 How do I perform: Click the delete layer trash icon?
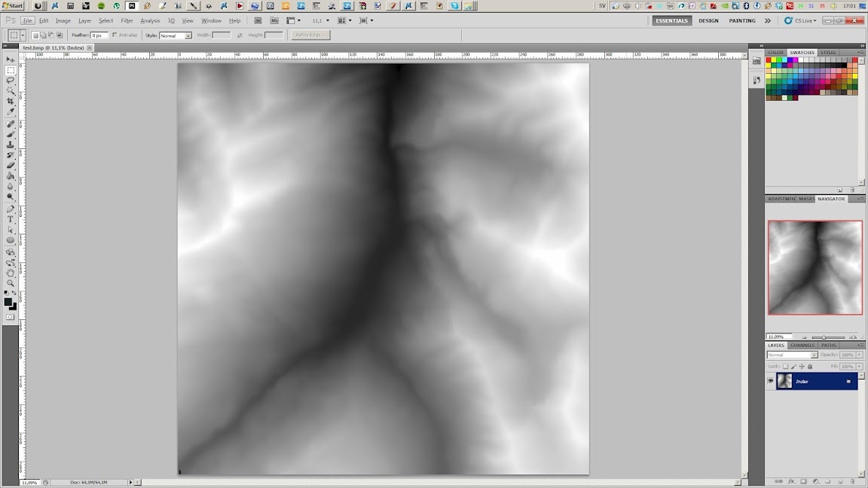tap(852, 482)
